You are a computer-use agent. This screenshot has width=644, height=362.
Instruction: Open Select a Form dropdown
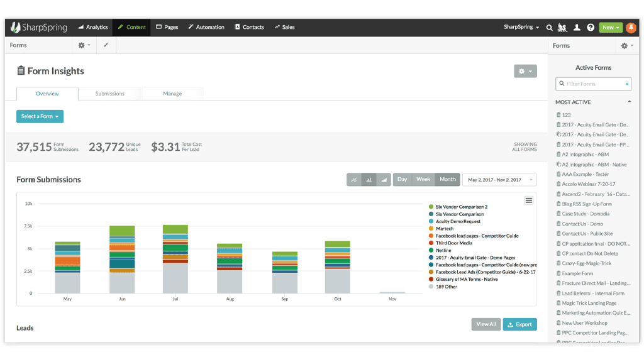(40, 116)
